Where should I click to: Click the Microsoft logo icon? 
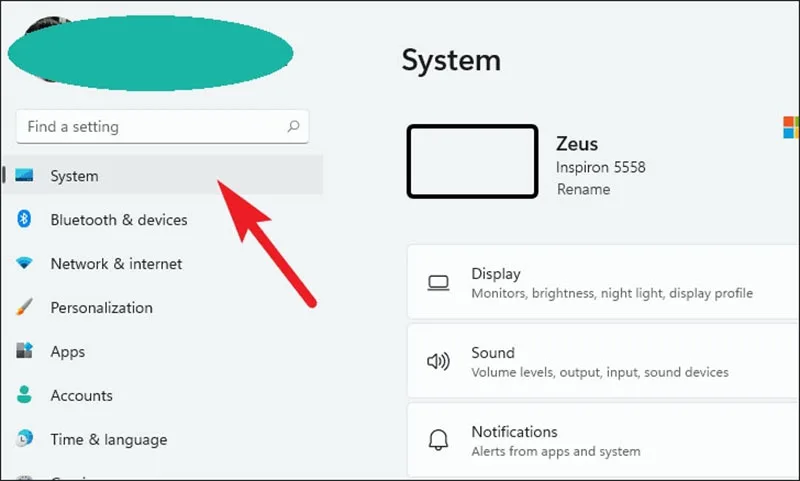(x=791, y=127)
